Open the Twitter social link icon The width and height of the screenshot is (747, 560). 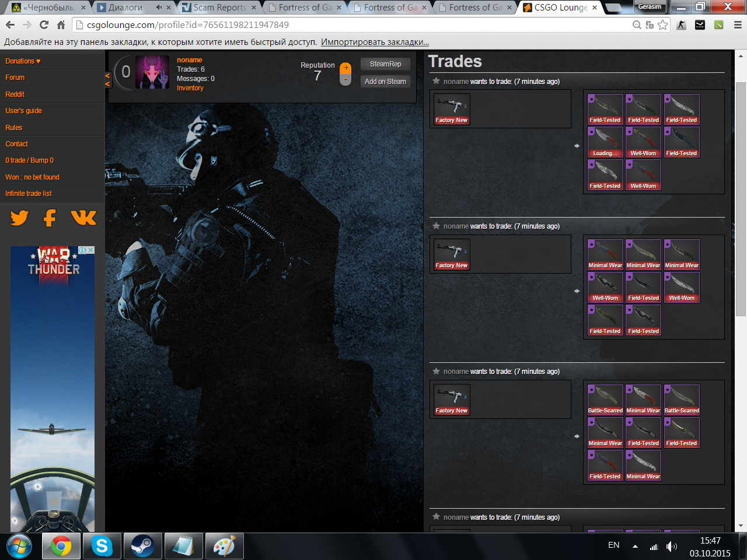19,218
